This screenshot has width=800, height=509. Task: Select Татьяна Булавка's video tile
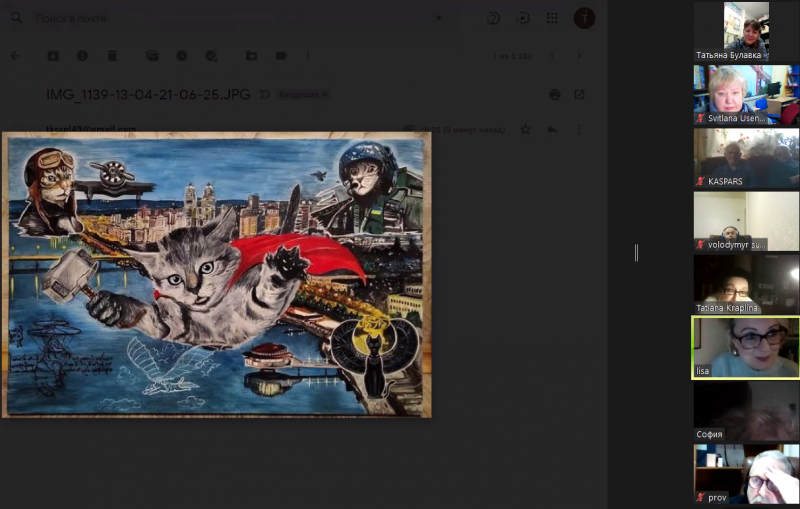pos(746,32)
